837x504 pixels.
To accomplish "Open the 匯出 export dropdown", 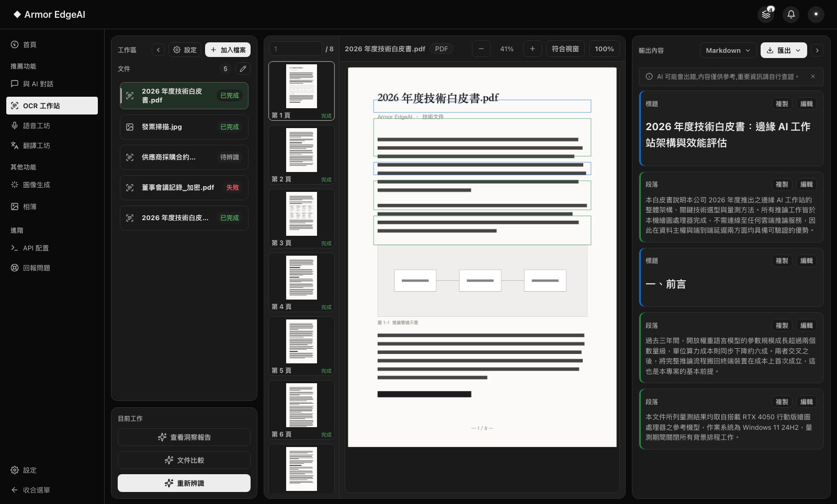I will coord(784,50).
